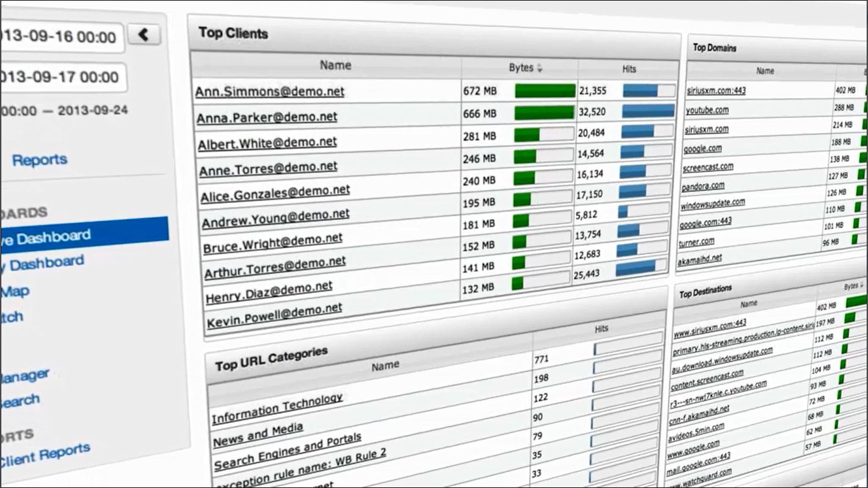
Task: Open News and Media category link
Action: coord(258,434)
